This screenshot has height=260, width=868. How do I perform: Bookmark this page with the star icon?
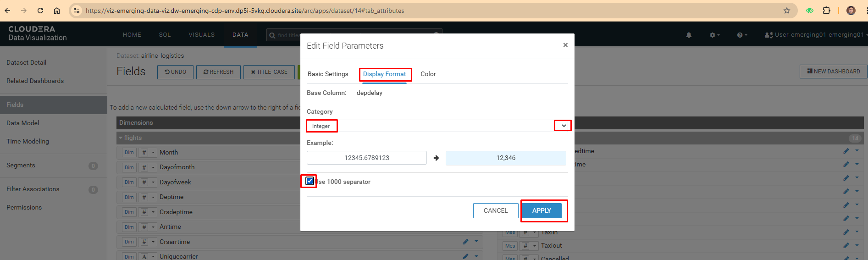pos(787,11)
